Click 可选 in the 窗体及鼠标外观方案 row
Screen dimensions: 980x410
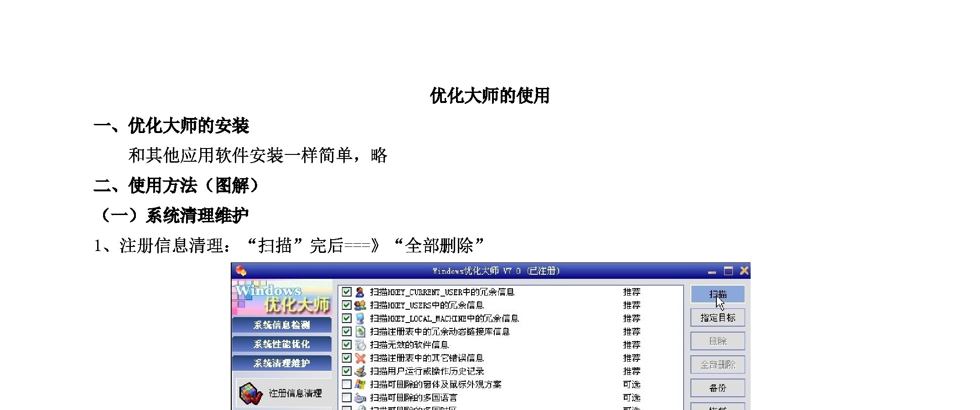pyautogui.click(x=632, y=384)
